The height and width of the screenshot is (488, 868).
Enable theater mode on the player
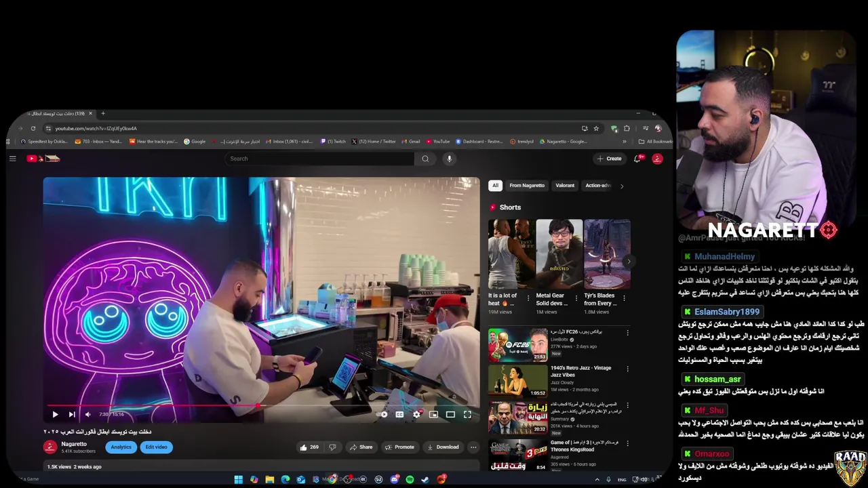point(450,414)
